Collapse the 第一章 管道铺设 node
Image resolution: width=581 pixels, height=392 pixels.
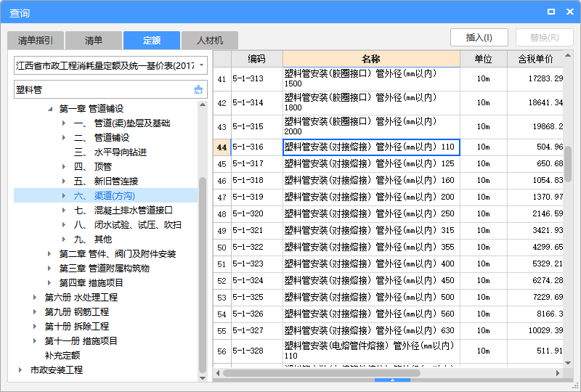(x=50, y=109)
